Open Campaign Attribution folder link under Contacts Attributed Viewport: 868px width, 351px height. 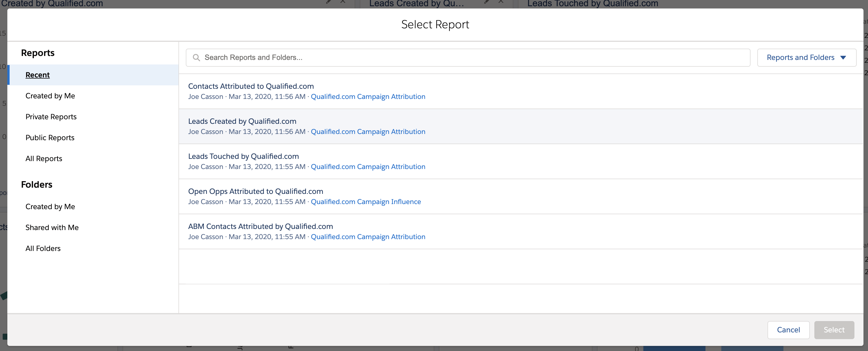(x=368, y=97)
